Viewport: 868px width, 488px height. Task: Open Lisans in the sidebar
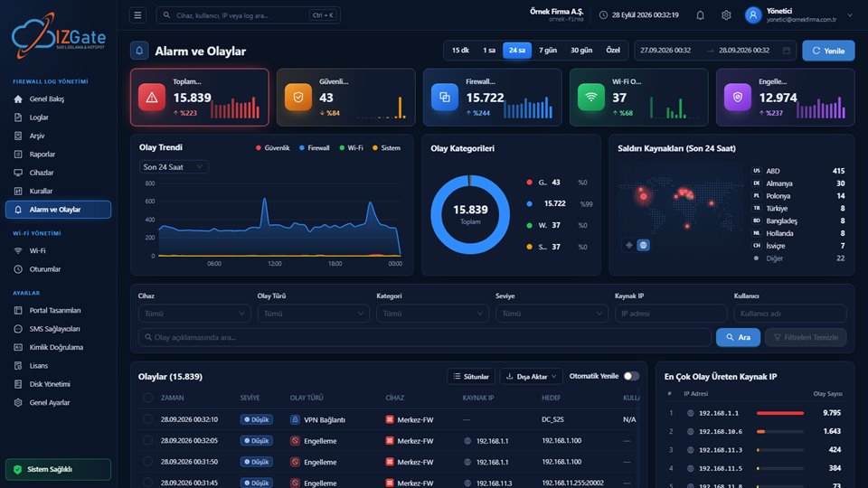pyautogui.click(x=58, y=366)
